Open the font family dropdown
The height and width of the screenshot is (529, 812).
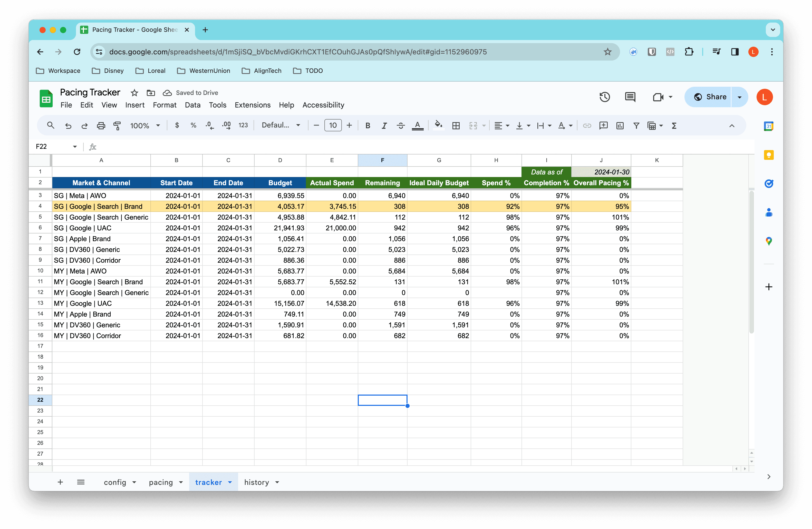(x=281, y=125)
